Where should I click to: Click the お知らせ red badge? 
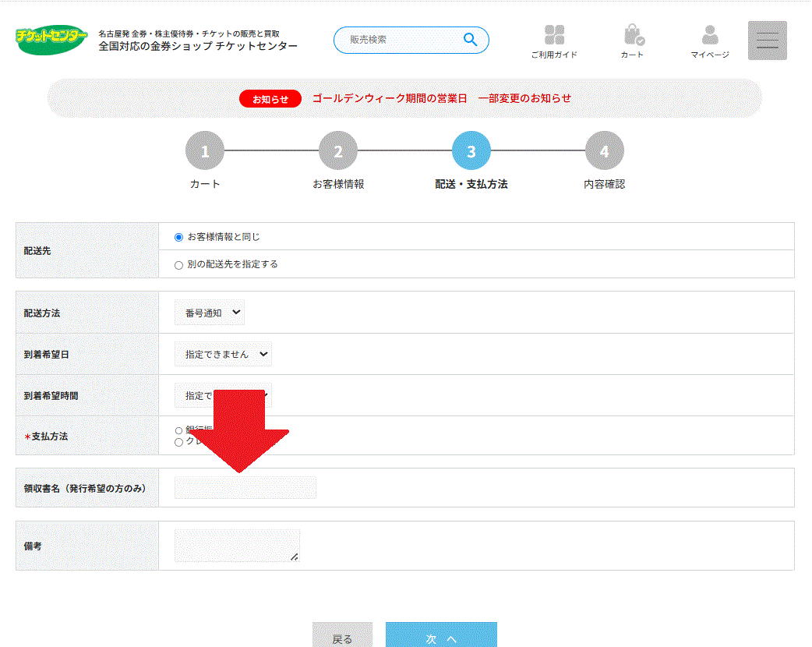(270, 99)
